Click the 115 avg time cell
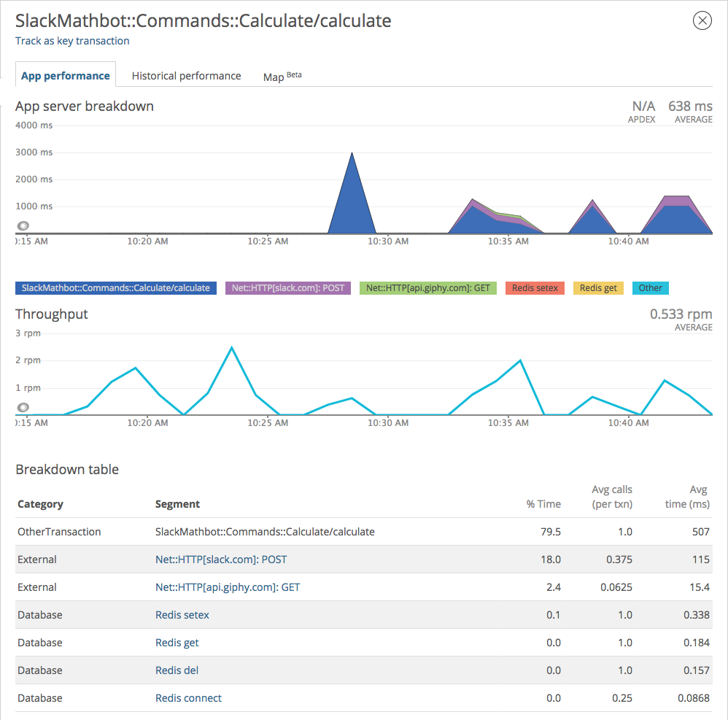This screenshot has height=720, width=728. (700, 560)
